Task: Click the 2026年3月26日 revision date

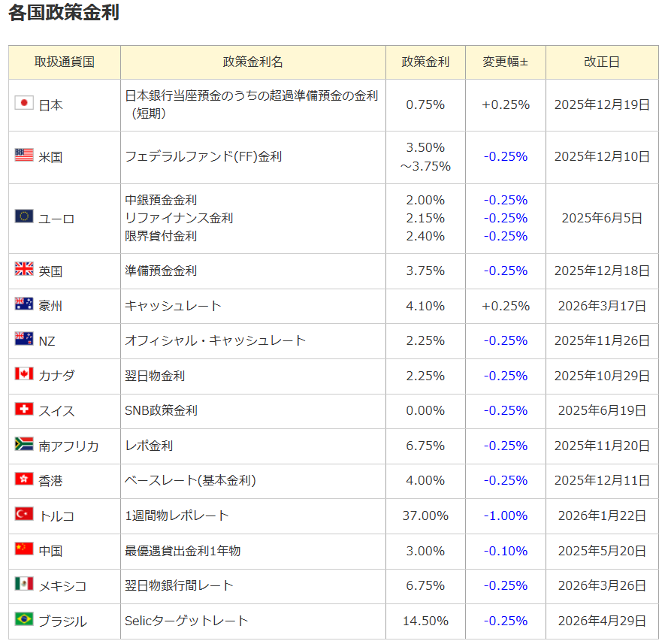Action: 602,585
